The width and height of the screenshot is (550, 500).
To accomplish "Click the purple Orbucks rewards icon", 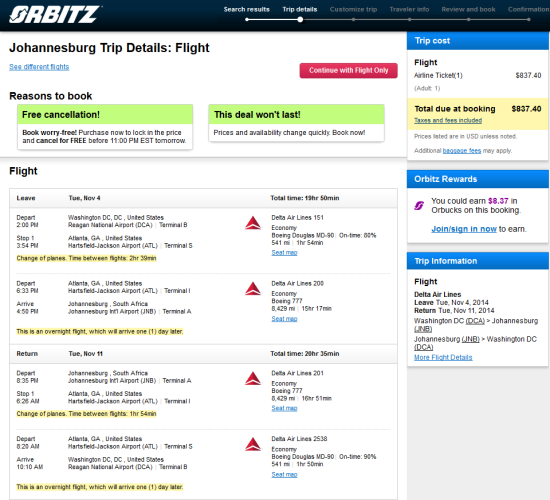I will tap(419, 205).
